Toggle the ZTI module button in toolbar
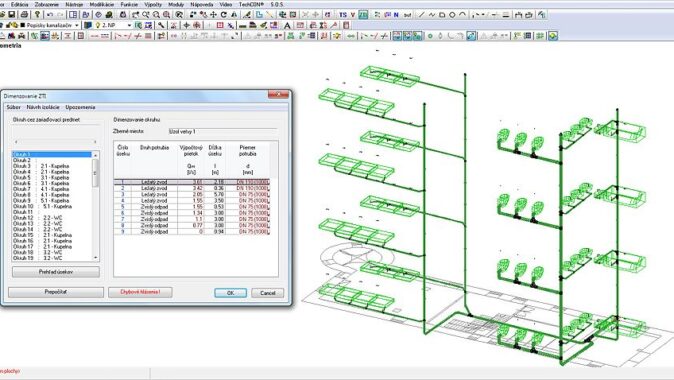The width and height of the screenshot is (674, 380). [x=363, y=15]
